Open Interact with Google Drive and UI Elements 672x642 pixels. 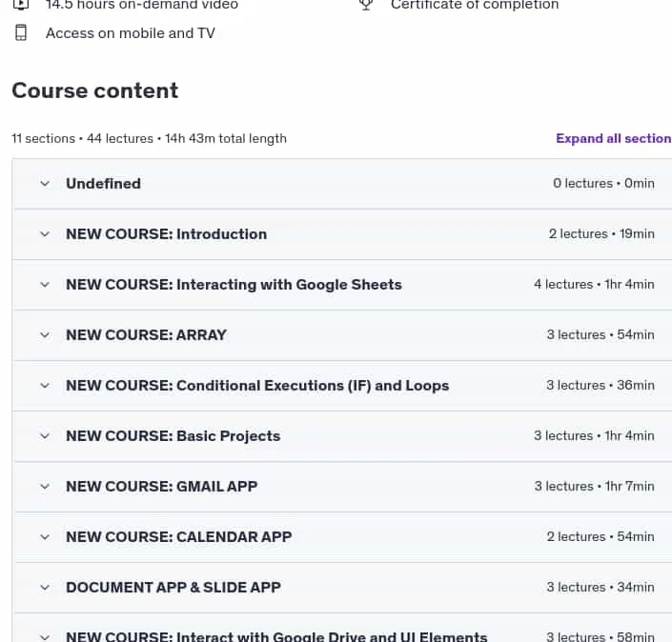276,636
